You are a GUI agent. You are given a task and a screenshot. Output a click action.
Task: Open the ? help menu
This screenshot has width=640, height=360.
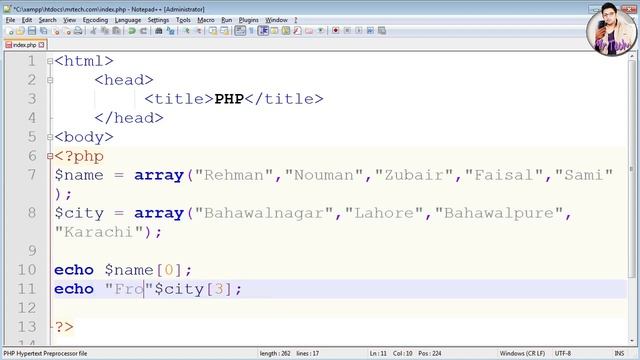click(x=296, y=20)
